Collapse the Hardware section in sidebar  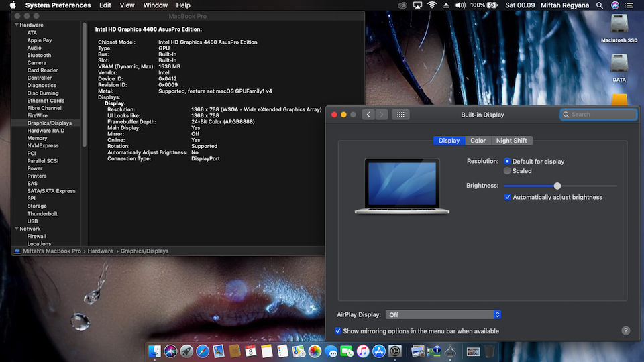tap(16, 25)
